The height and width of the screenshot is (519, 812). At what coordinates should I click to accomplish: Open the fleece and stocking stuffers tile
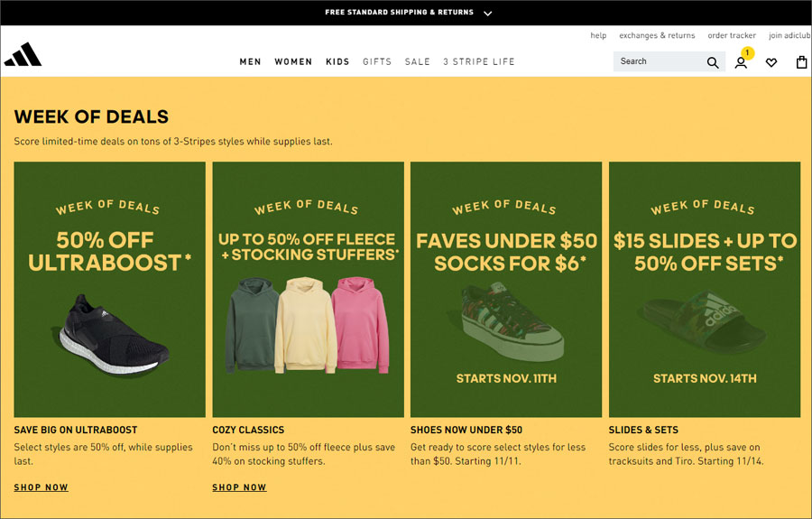coord(309,290)
